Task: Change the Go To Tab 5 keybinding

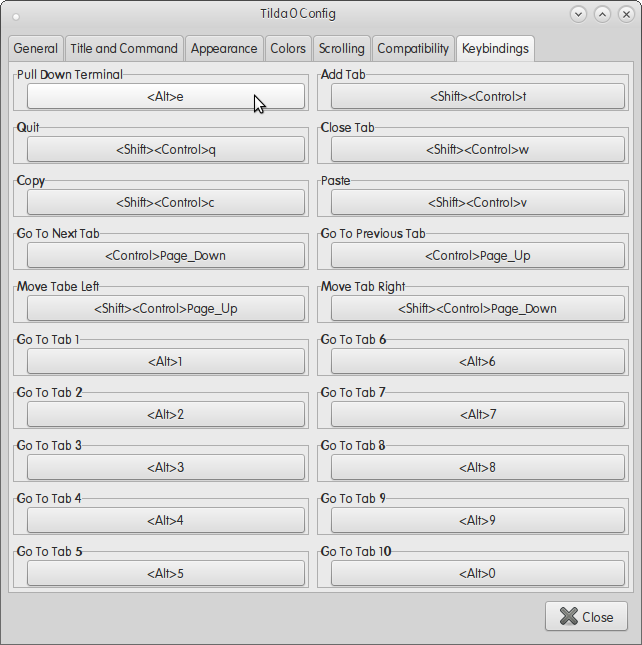Action: tap(166, 573)
